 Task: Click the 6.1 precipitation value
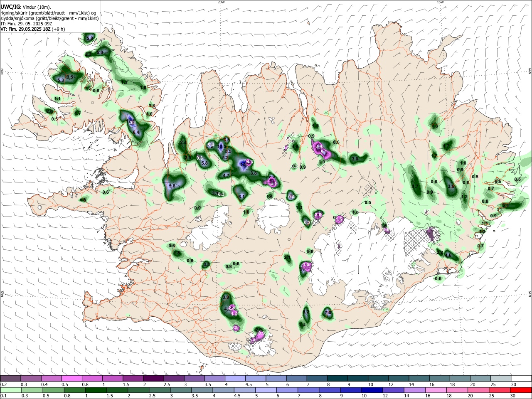[x=242, y=197]
